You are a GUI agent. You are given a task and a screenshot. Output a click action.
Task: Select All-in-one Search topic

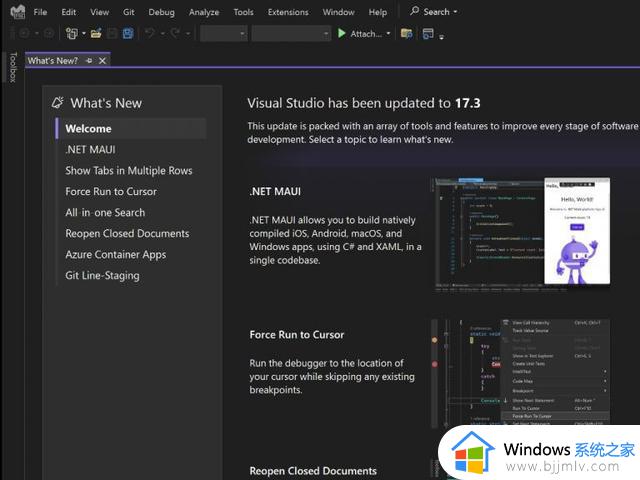tap(105, 213)
